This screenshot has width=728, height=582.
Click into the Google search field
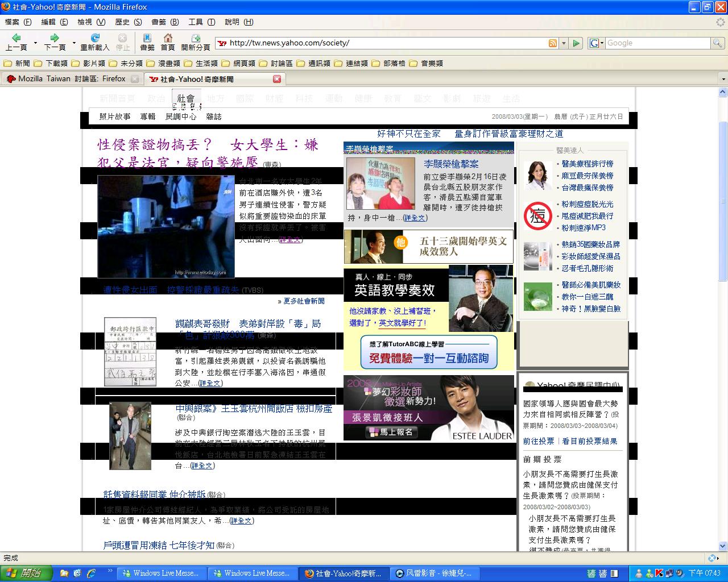(657, 43)
